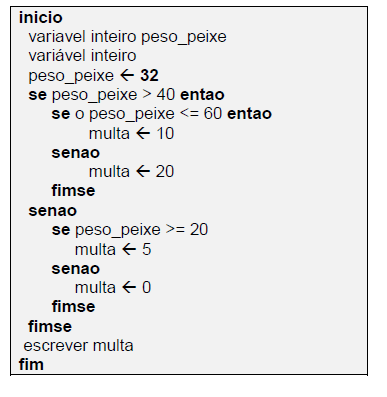Click the arrow in 'multa ← 0'

[x=129, y=288]
